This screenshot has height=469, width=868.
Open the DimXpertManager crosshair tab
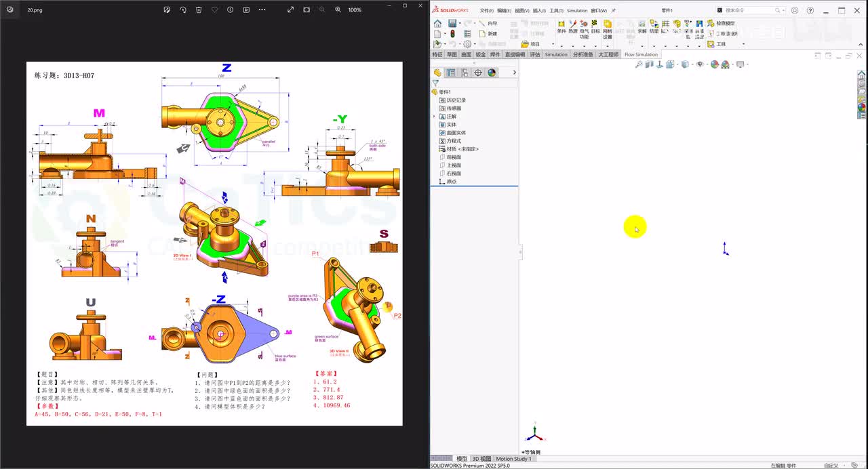[478, 73]
